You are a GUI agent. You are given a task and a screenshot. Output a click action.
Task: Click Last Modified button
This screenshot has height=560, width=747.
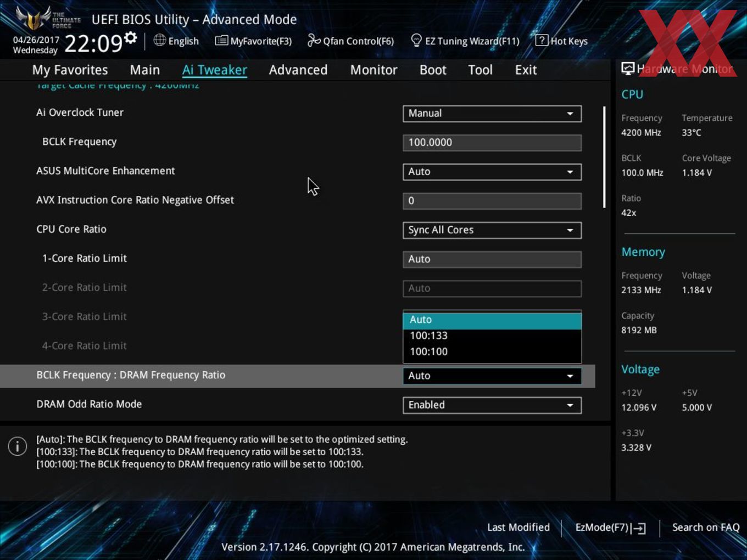[x=519, y=528]
